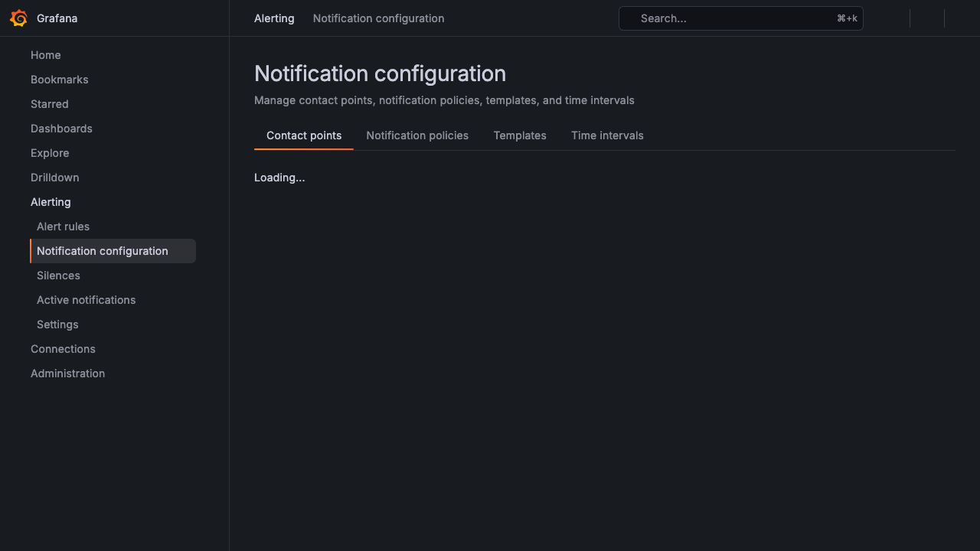
Task: Select Notification configuration sidebar item
Action: [x=113, y=251]
